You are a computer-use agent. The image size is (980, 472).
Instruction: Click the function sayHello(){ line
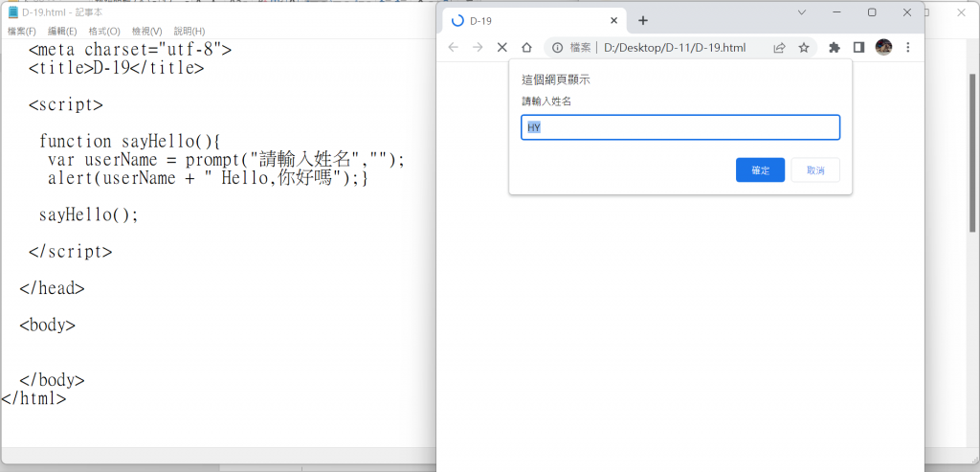130,142
